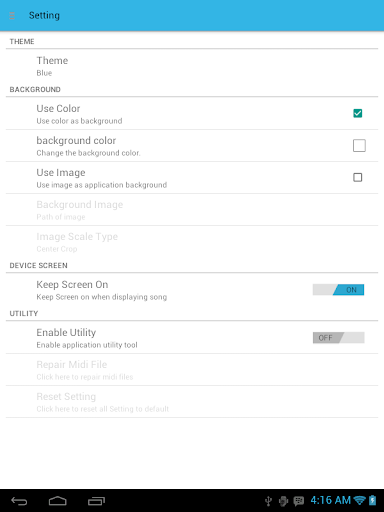Check the Use Image checkbox
This screenshot has height=512, width=384.
tap(358, 177)
